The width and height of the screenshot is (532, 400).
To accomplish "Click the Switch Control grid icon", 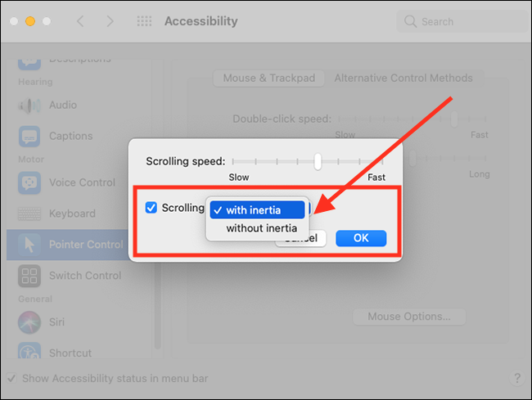I will coord(29,276).
